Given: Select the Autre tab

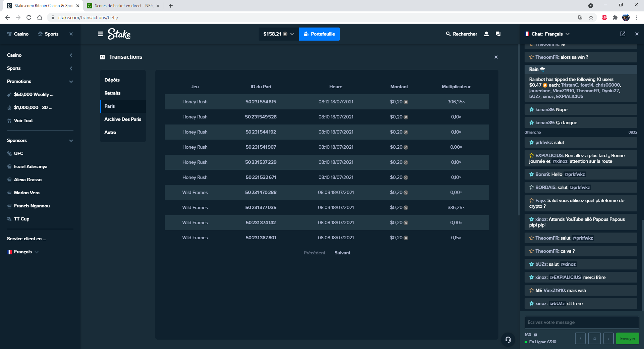Looking at the screenshot, I should (123, 132).
